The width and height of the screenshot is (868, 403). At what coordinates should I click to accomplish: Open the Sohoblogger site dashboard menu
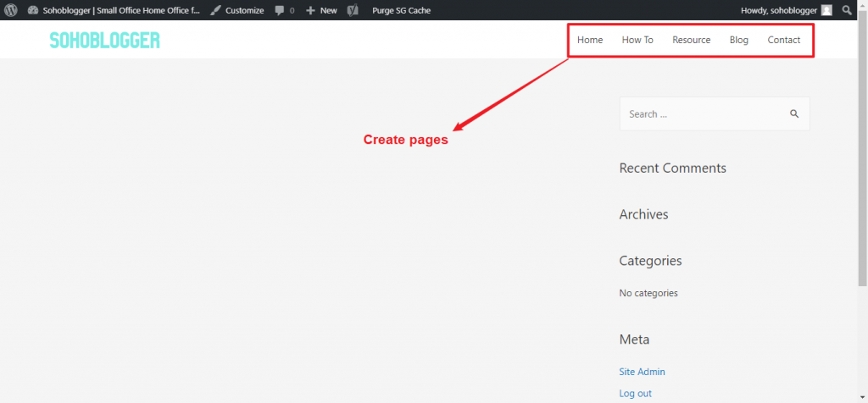(x=114, y=10)
